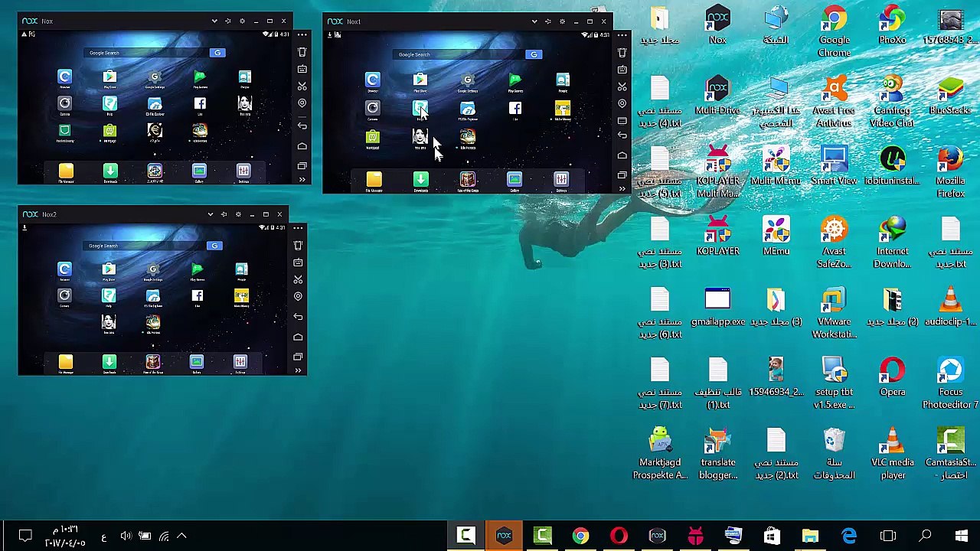Open Play Games in the Nox window

tap(200, 77)
